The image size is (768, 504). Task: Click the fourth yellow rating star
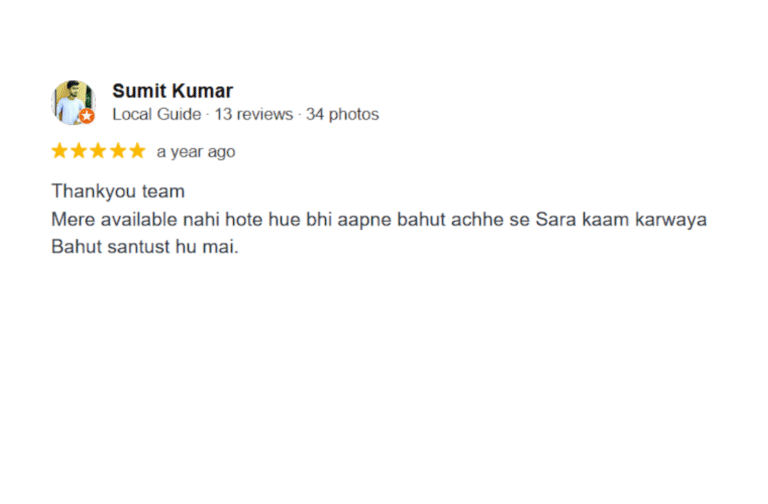coord(118,151)
